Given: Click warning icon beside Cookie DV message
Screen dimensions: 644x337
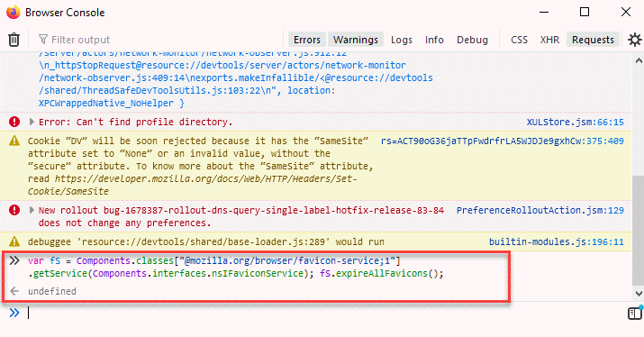Looking at the screenshot, I should pyautogui.click(x=14, y=141).
